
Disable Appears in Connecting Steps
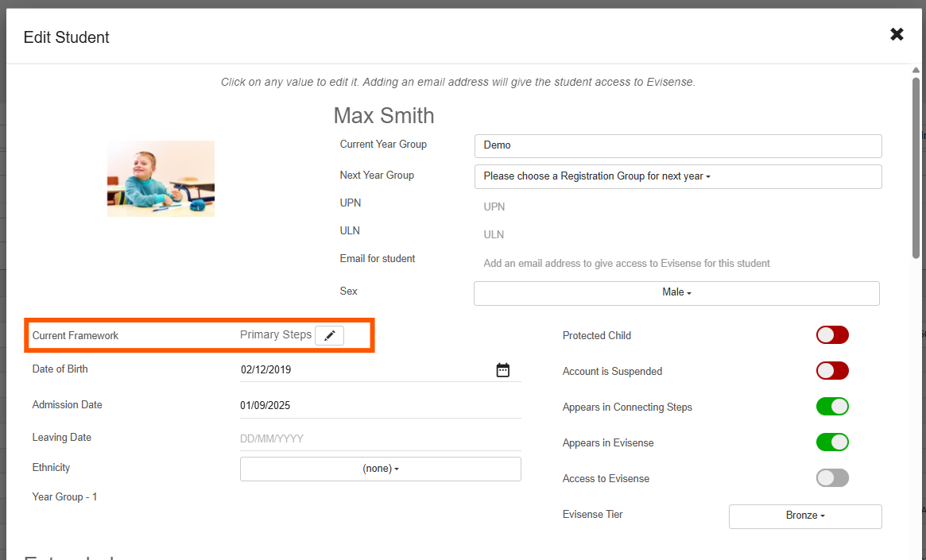832,407
